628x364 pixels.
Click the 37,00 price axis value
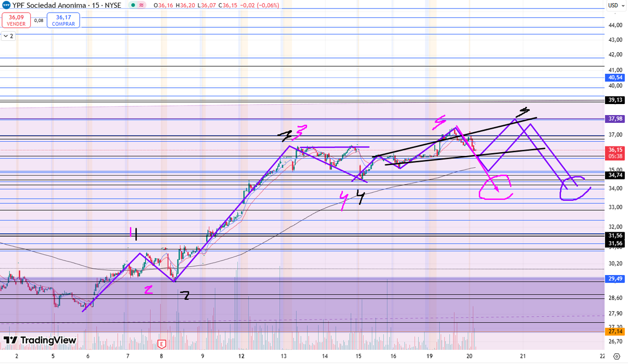pos(614,135)
